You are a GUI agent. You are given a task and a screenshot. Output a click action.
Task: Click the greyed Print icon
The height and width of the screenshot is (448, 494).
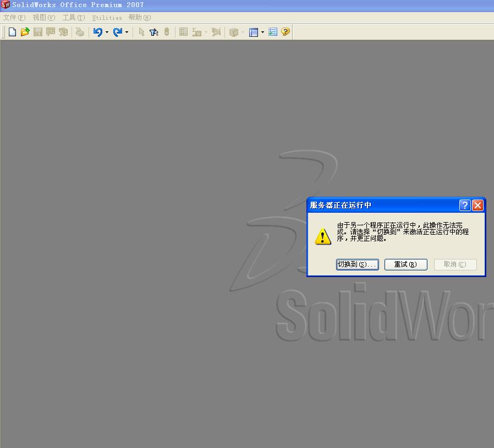[80, 32]
